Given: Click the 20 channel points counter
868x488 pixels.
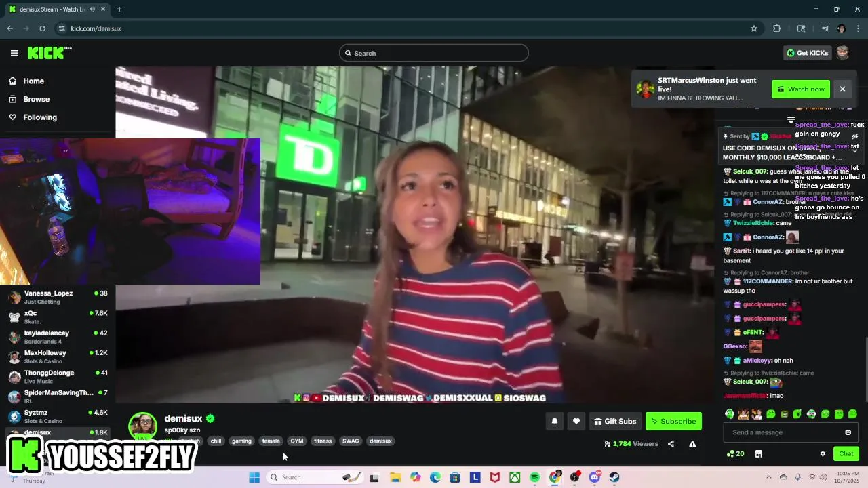Looking at the screenshot, I should 735,453.
